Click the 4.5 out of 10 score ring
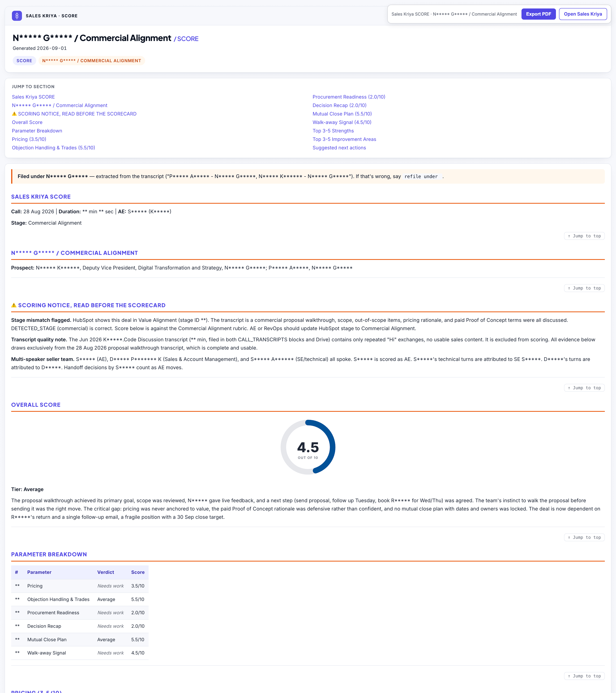The width and height of the screenshot is (616, 693). coord(308,447)
